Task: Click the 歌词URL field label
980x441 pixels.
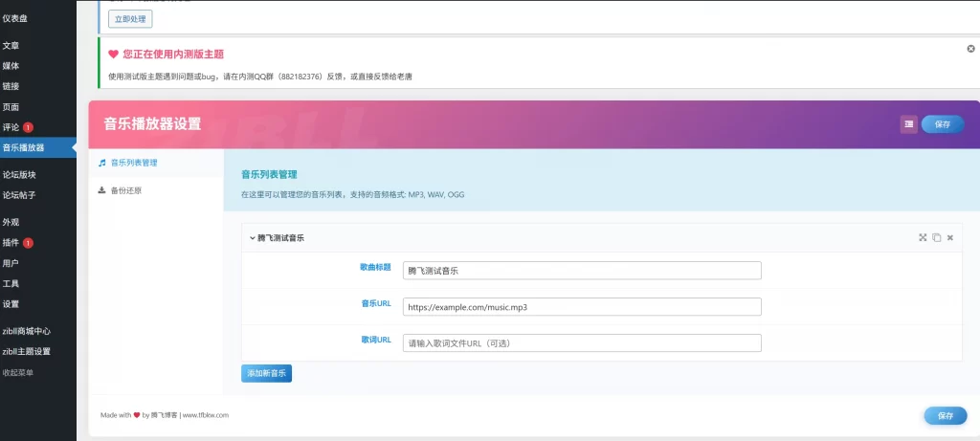Action: click(x=376, y=340)
